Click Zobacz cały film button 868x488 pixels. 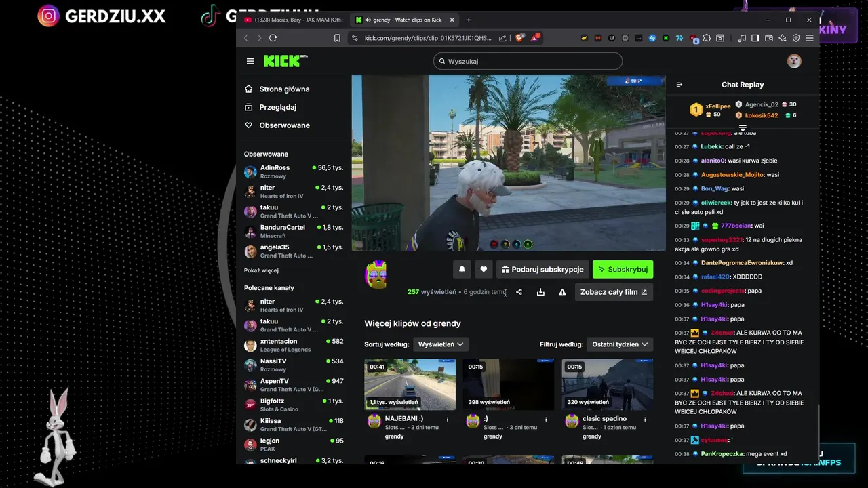pos(614,292)
